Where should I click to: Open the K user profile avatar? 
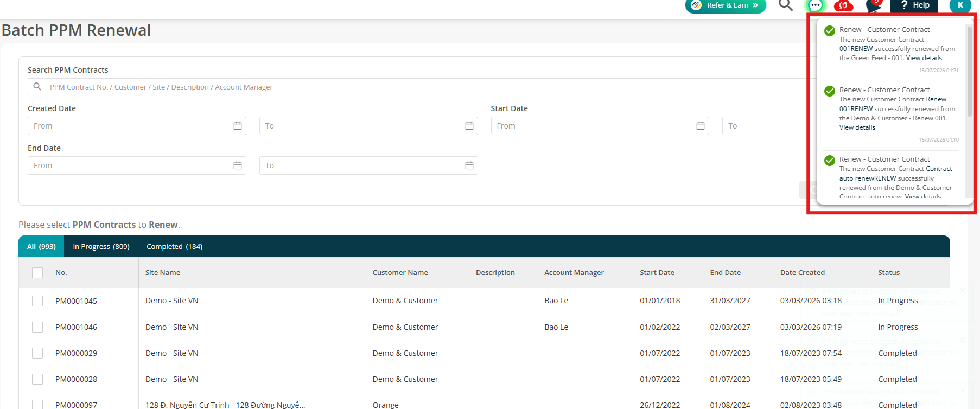pyautogui.click(x=960, y=5)
